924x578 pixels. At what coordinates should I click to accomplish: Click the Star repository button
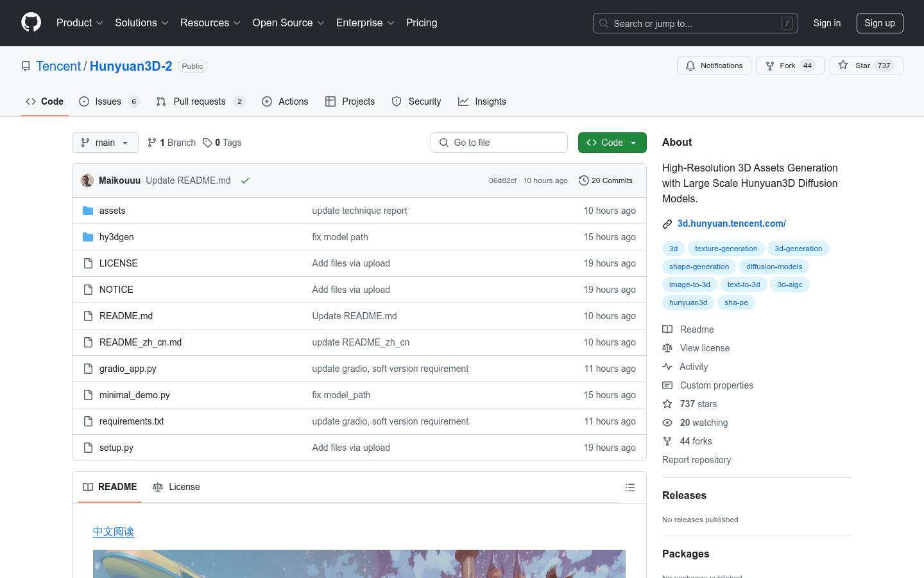(x=866, y=66)
